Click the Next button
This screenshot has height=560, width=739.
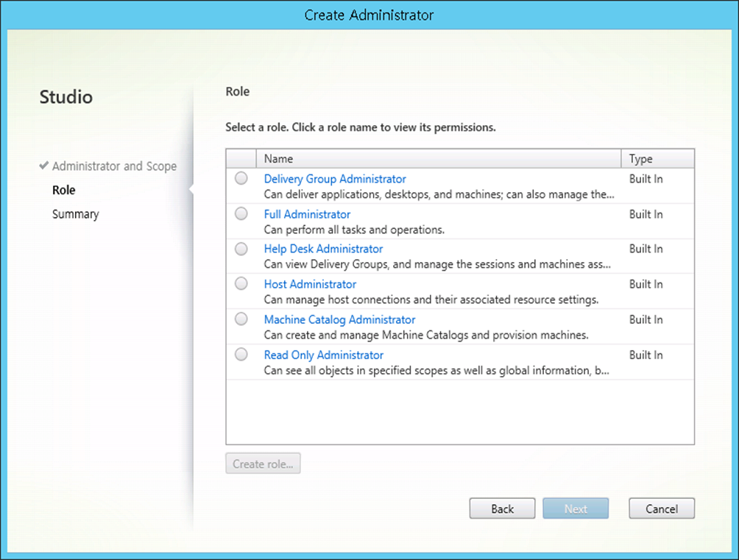pos(576,508)
